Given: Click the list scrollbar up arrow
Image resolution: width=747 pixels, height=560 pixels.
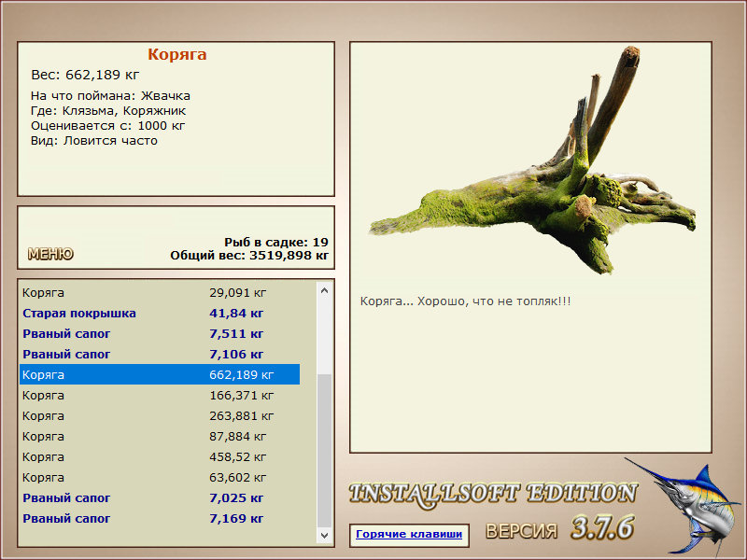Looking at the screenshot, I should pos(324,290).
